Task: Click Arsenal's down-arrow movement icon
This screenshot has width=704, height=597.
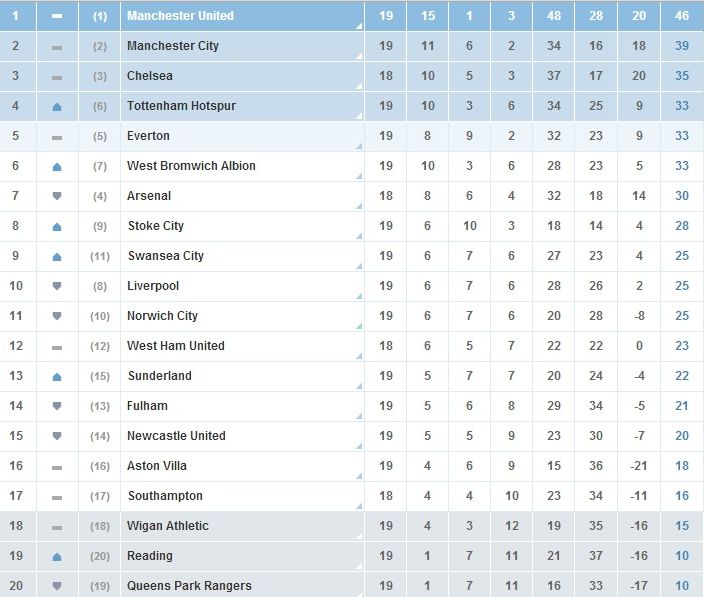Action: point(57,196)
